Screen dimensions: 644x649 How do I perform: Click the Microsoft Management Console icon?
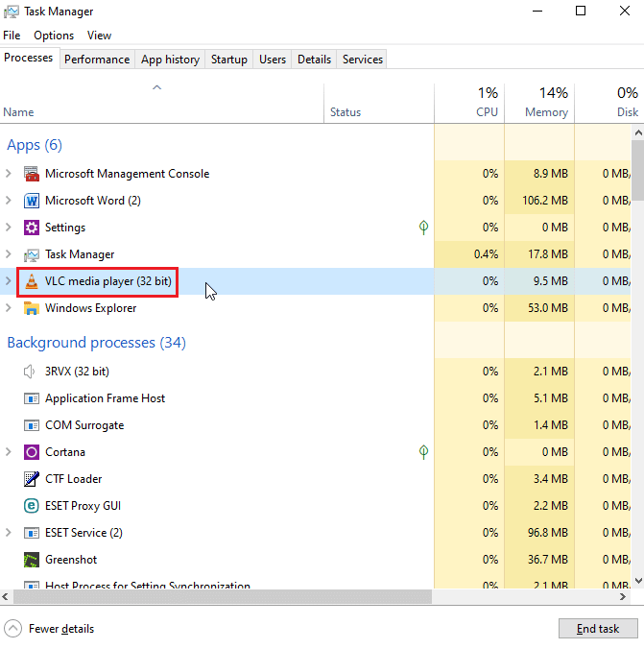pos(32,174)
